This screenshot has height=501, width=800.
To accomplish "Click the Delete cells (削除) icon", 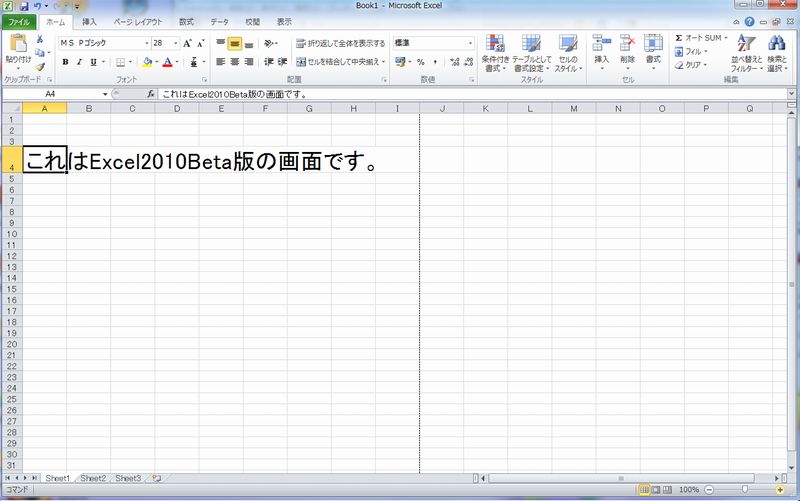I will [628, 43].
